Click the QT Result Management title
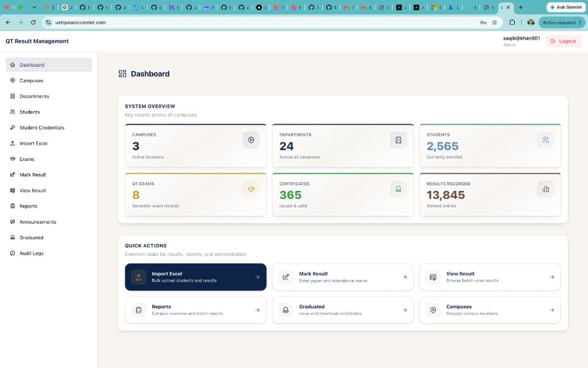 click(x=37, y=41)
